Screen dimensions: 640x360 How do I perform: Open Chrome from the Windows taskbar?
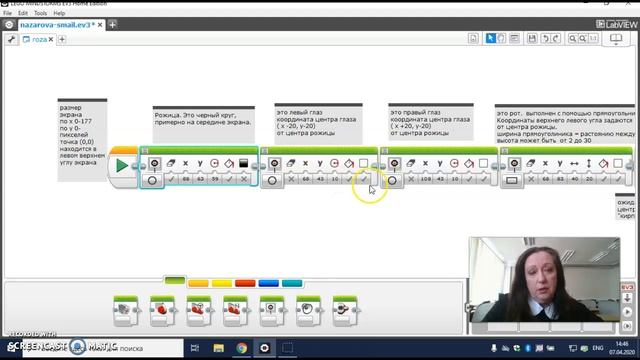(242, 348)
